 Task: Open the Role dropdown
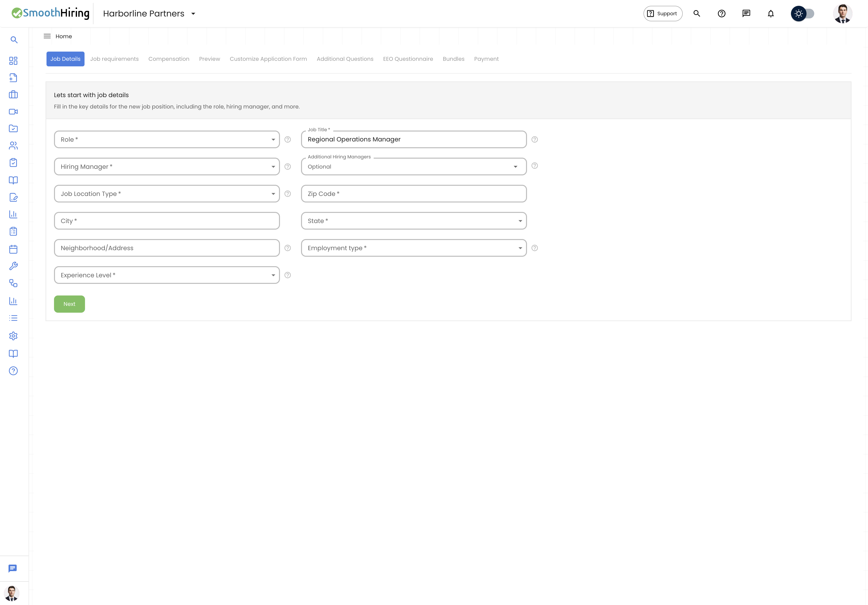[167, 140]
